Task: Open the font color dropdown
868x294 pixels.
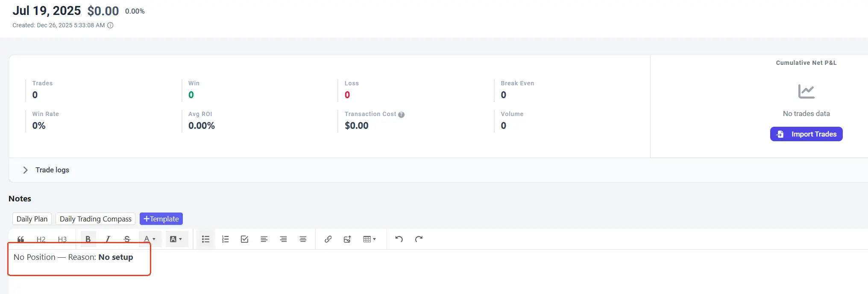Action: coord(150,239)
